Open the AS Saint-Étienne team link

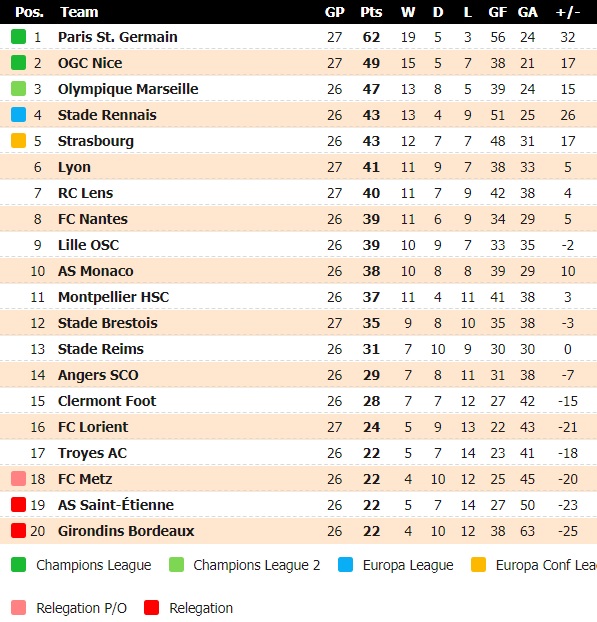coord(116,505)
